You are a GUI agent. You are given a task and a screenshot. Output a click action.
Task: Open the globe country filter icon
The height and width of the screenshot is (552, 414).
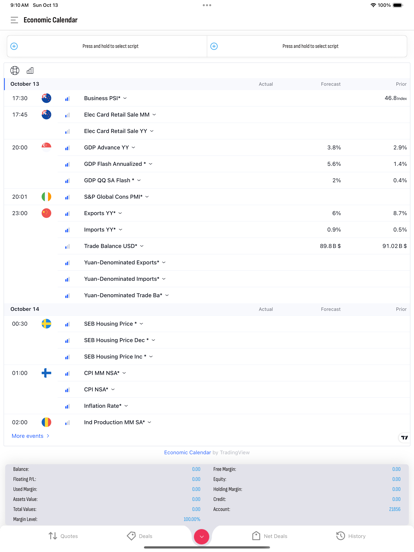click(15, 70)
